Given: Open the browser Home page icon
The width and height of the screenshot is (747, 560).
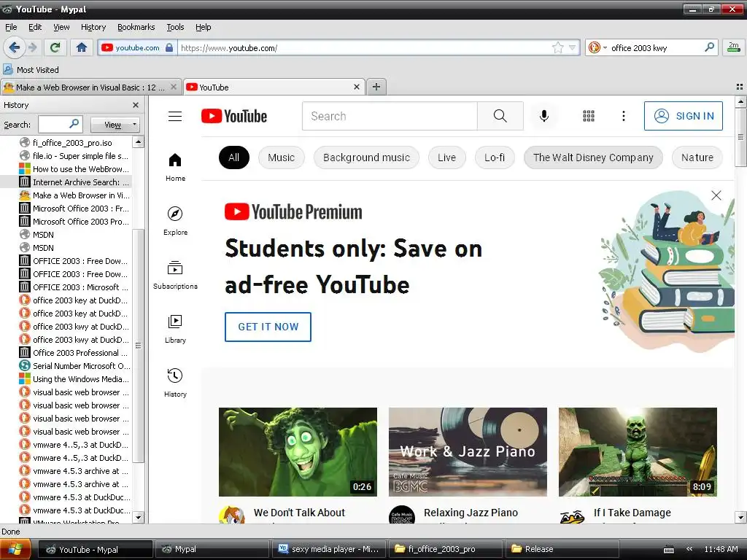Looking at the screenshot, I should coord(82,47).
